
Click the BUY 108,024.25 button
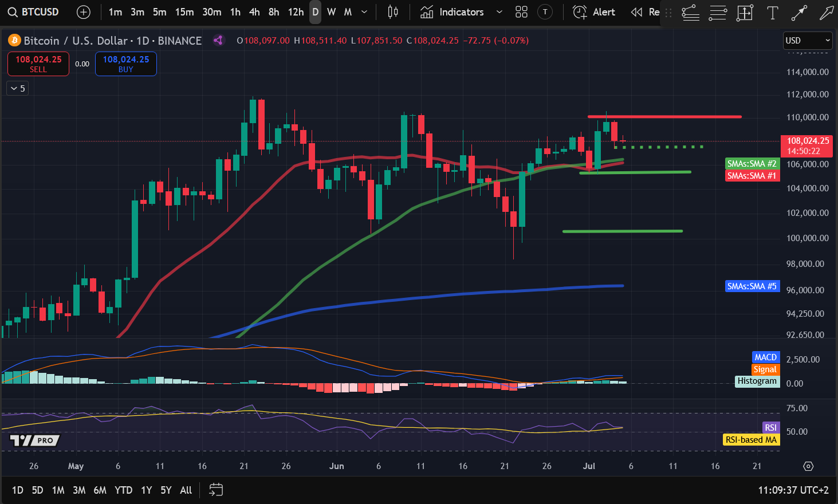pyautogui.click(x=126, y=64)
